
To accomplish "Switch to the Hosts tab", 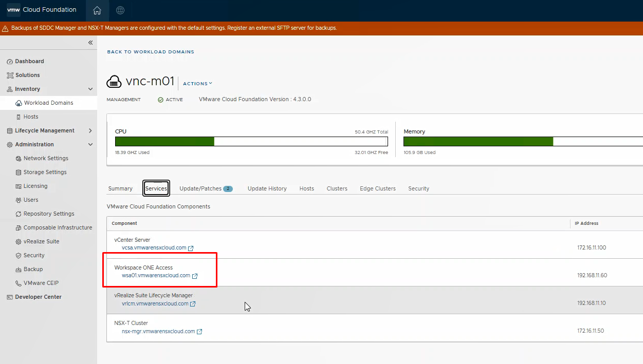I will pyautogui.click(x=307, y=188).
